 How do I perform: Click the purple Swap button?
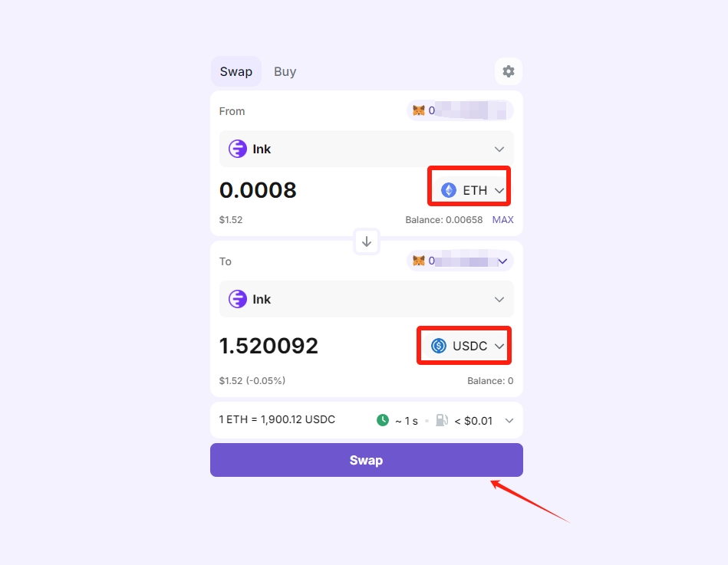tap(367, 460)
